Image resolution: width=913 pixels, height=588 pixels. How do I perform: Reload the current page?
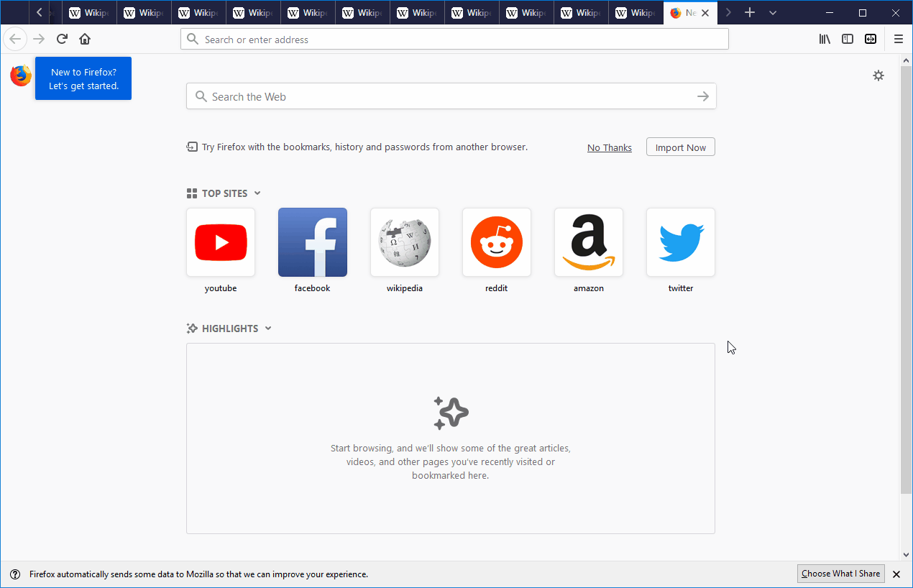[62, 39]
